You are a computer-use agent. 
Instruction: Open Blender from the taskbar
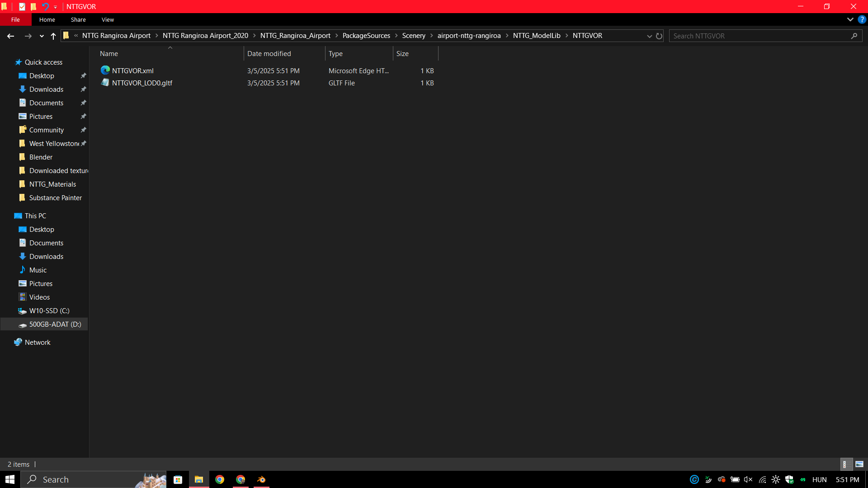pos(261,479)
